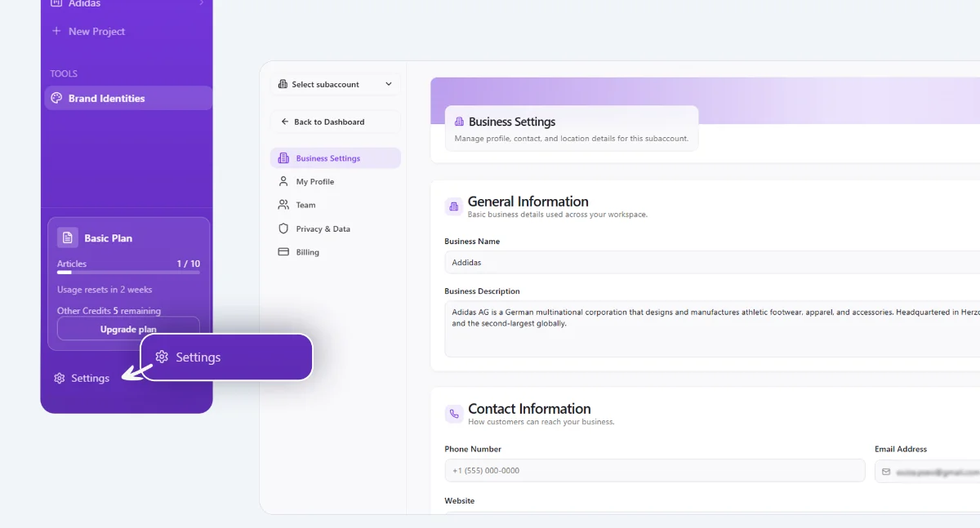Click into the Email Address field
The image size is (980, 528).
click(x=928, y=472)
